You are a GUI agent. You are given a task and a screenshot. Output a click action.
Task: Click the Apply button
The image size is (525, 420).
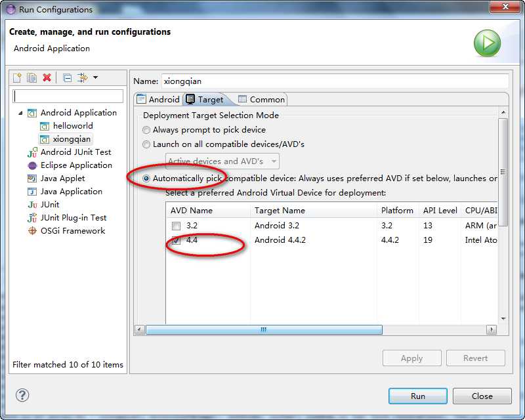coord(412,358)
